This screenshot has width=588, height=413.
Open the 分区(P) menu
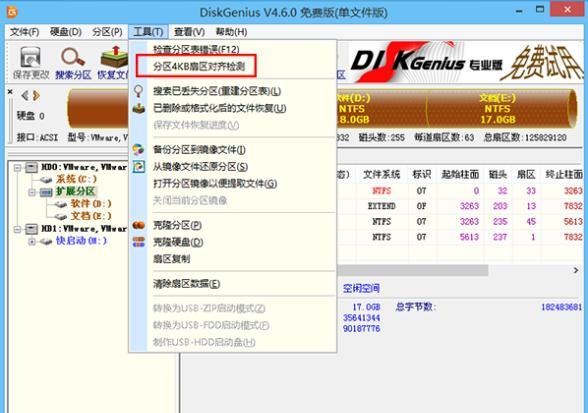click(107, 32)
